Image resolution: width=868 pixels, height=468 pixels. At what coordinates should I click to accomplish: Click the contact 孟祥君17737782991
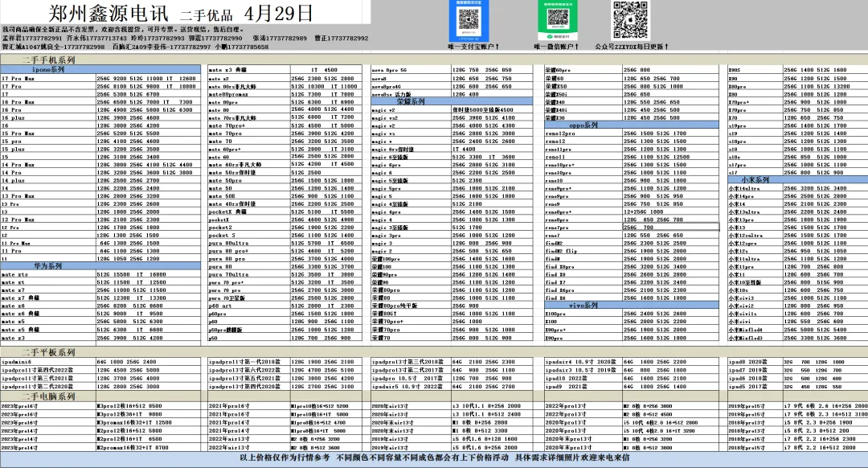point(32,39)
